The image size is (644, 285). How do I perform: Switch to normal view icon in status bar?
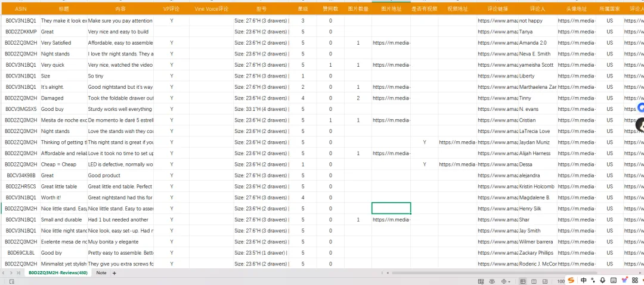(523, 281)
